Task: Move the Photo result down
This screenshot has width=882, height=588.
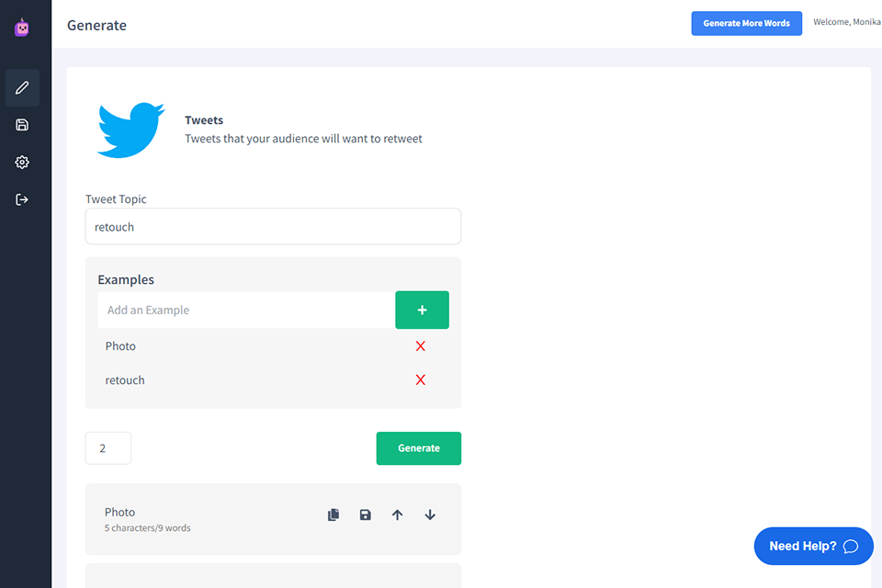Action: (430, 514)
